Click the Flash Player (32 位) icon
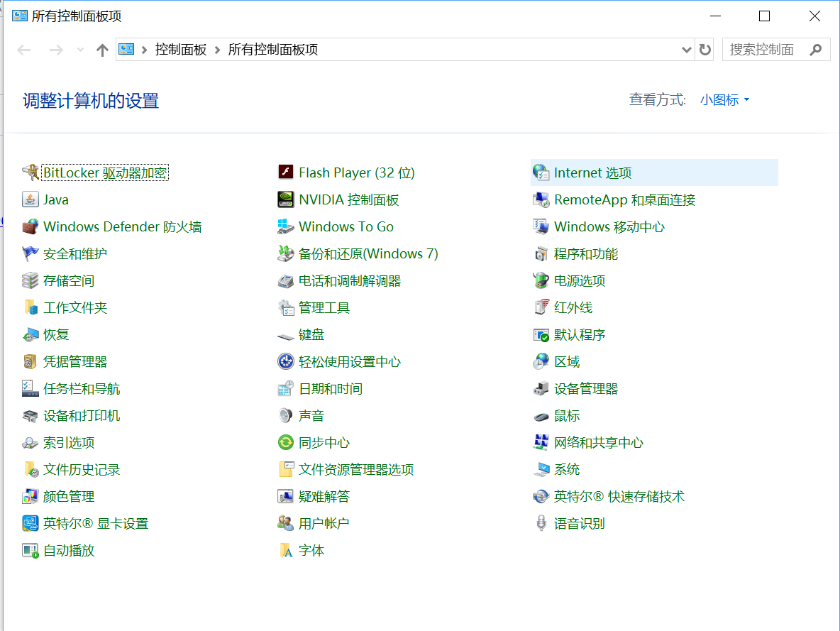 285,172
